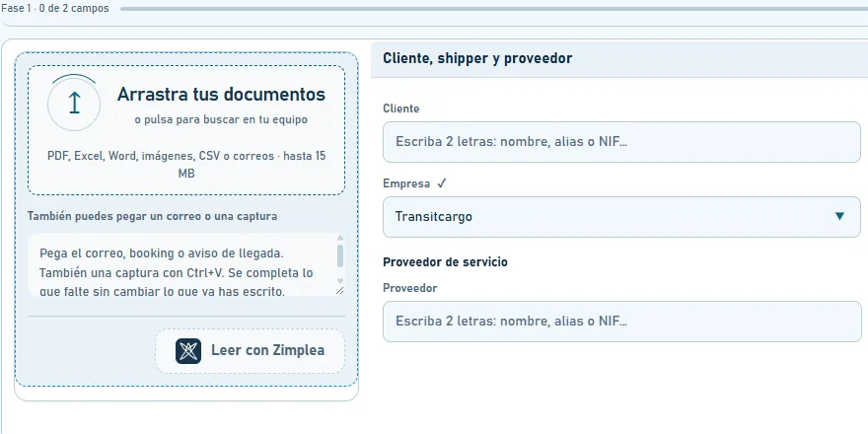Click the text area resize handle

pyautogui.click(x=339, y=290)
